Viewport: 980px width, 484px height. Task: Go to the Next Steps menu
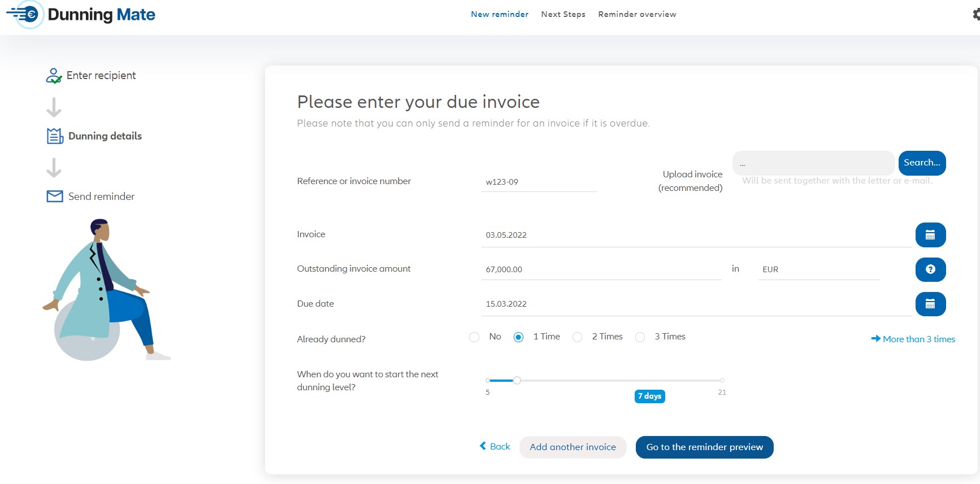coord(563,14)
